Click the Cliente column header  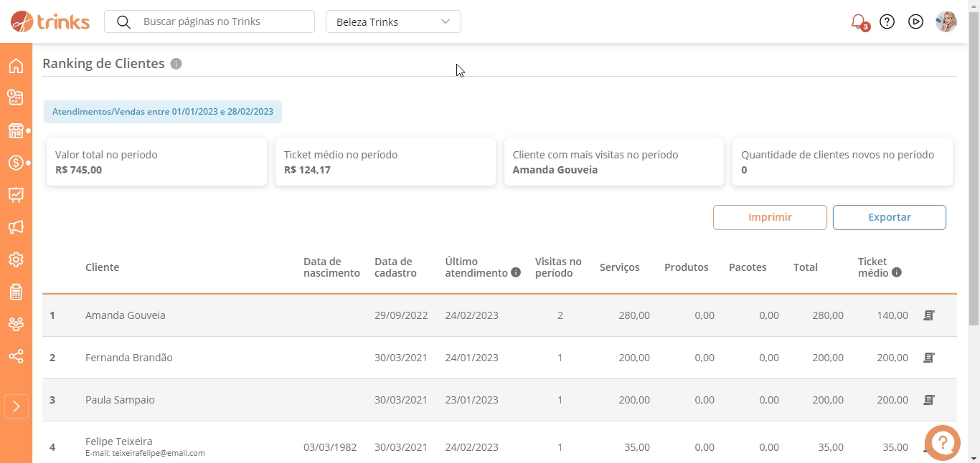click(x=103, y=267)
